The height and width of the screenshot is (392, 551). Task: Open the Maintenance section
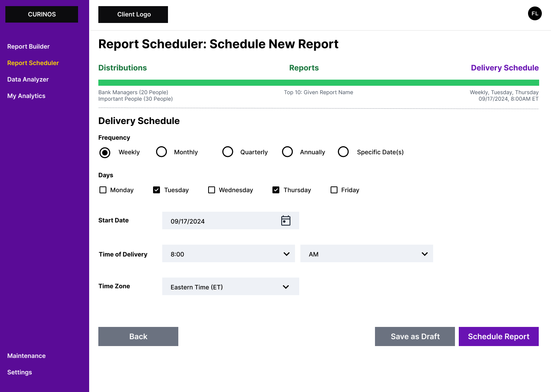[x=26, y=356]
